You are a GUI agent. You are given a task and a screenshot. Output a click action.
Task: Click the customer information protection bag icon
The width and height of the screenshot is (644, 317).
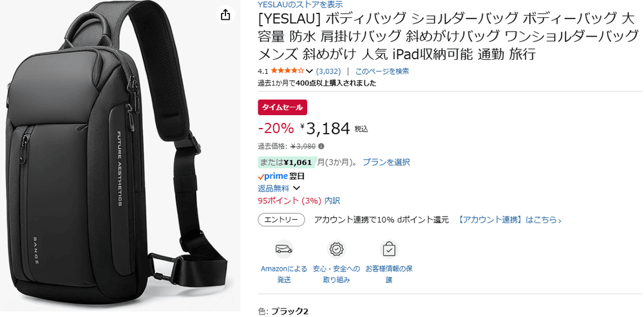(x=388, y=249)
